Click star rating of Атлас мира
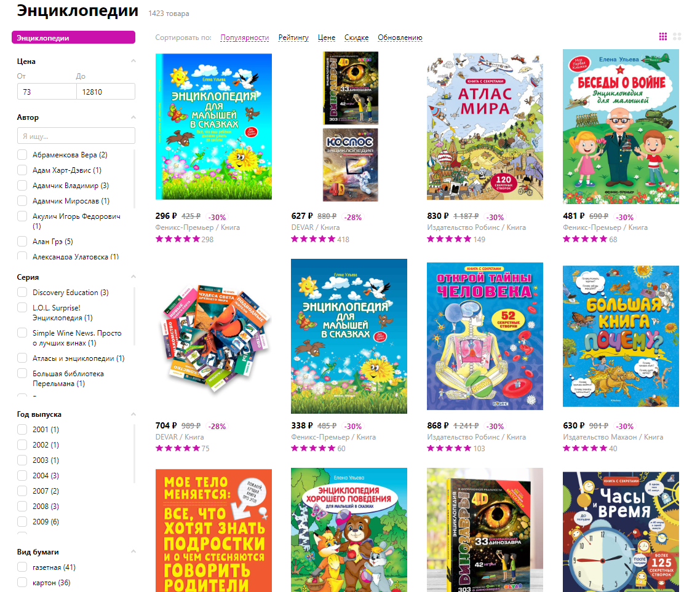 [448, 239]
